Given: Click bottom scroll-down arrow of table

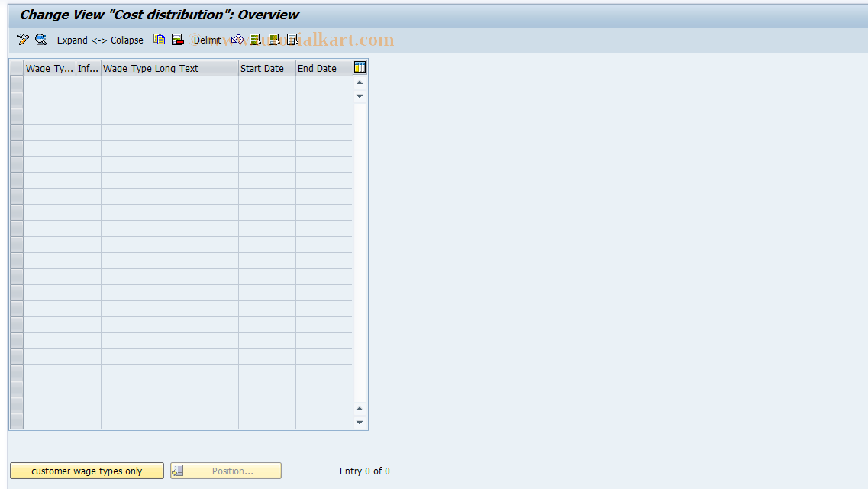Looking at the screenshot, I should pyautogui.click(x=360, y=423).
